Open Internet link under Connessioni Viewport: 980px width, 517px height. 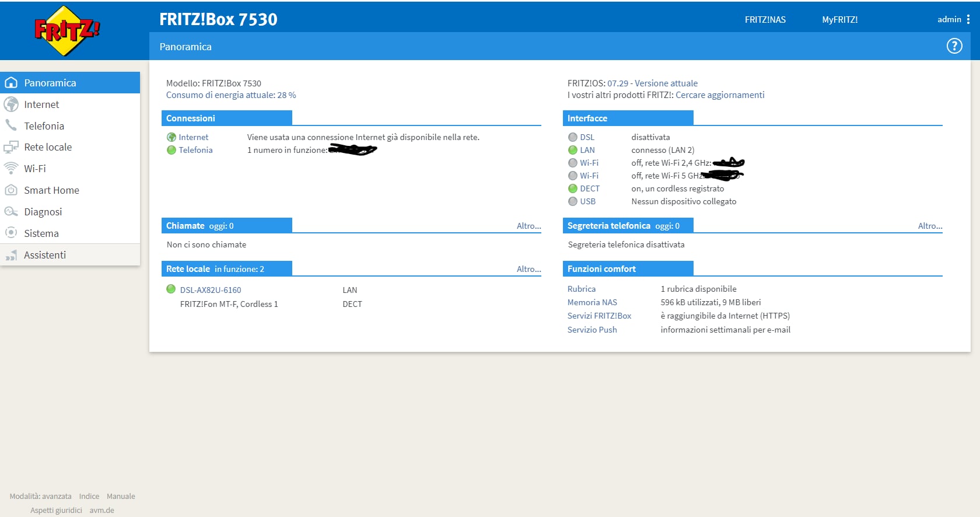coord(194,137)
